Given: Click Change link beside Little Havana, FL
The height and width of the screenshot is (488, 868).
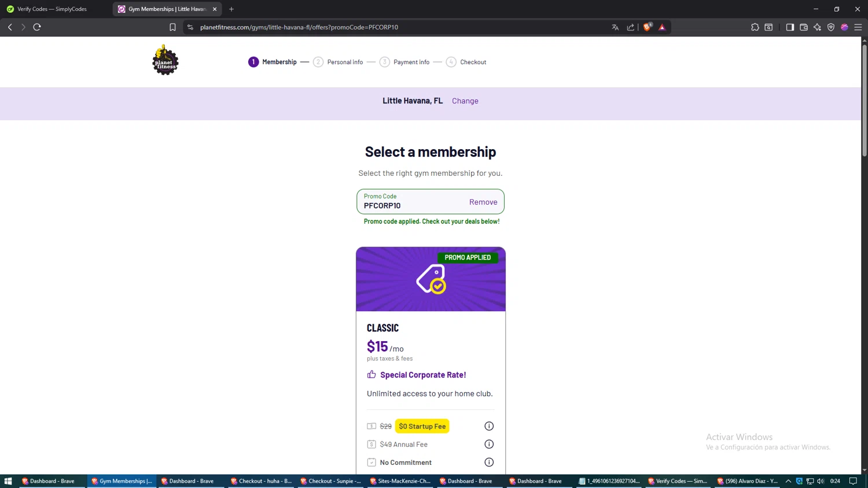Looking at the screenshot, I should pyautogui.click(x=465, y=101).
